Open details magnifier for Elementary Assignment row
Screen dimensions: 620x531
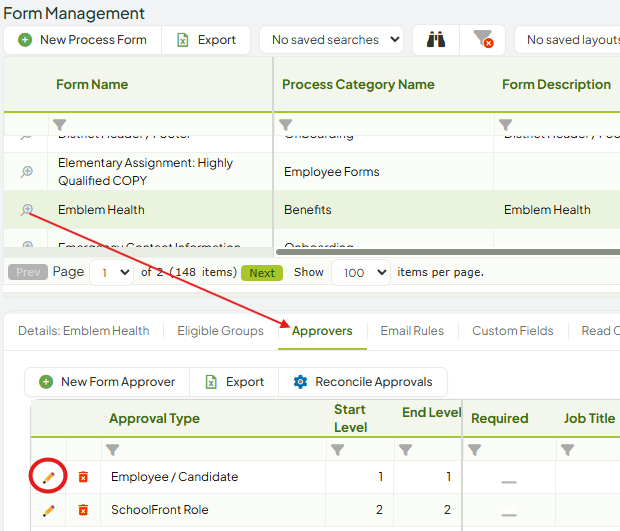(26, 172)
